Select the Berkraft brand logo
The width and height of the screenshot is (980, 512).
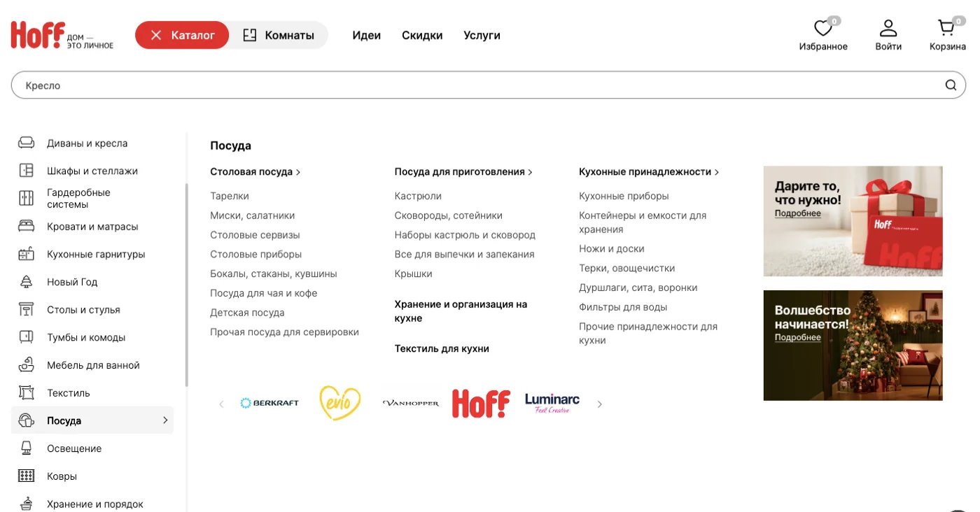269,403
